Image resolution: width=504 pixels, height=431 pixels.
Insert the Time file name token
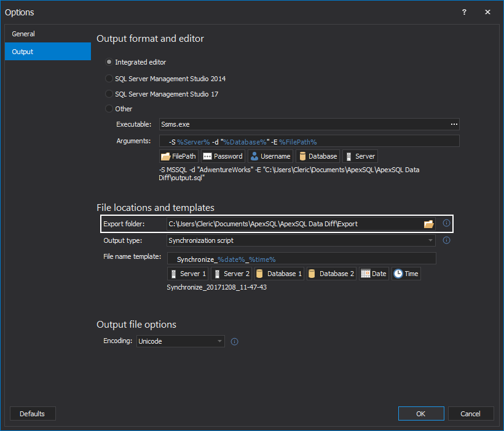click(x=406, y=274)
